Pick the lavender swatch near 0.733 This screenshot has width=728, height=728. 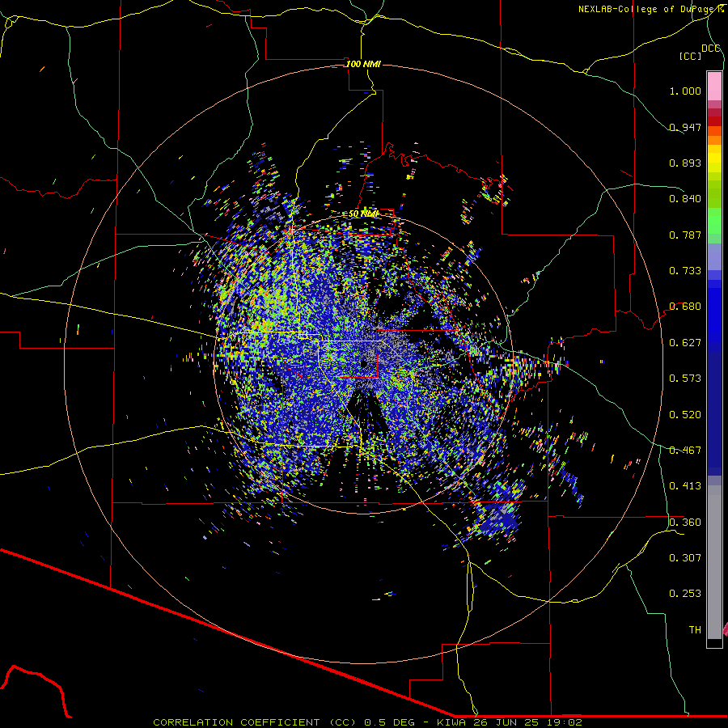click(714, 256)
